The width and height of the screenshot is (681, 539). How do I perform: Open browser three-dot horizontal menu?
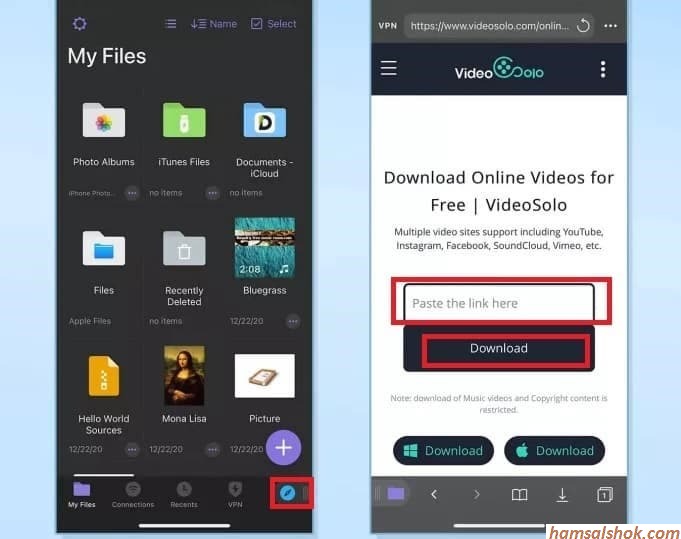611,26
